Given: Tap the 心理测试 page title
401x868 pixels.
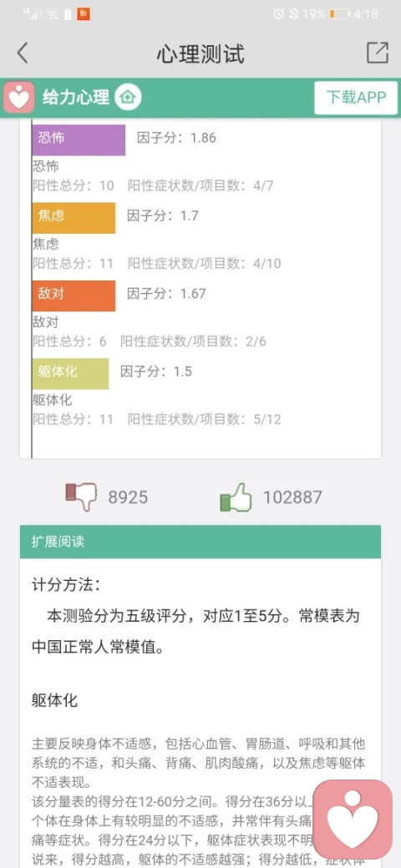Looking at the screenshot, I should point(200,53).
